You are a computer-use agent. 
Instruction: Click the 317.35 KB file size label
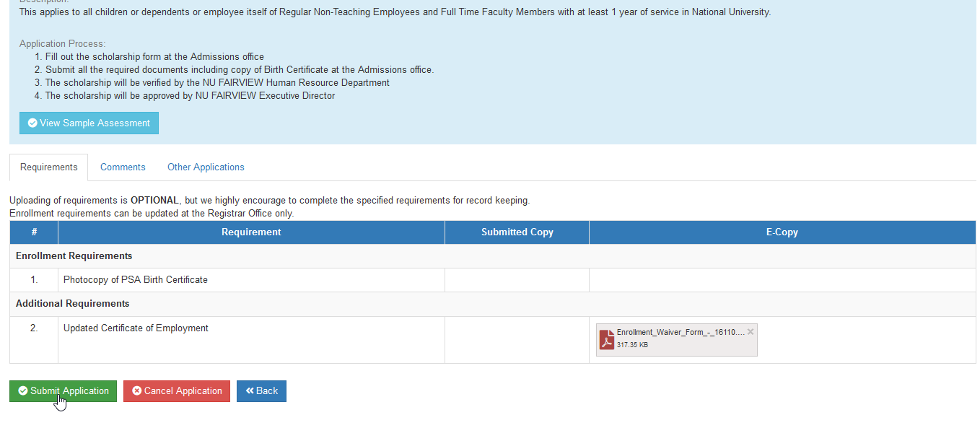(x=632, y=345)
